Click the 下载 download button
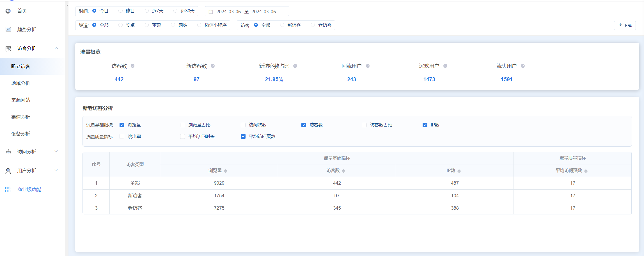Viewport: 644px width, 256px height. (625, 25)
